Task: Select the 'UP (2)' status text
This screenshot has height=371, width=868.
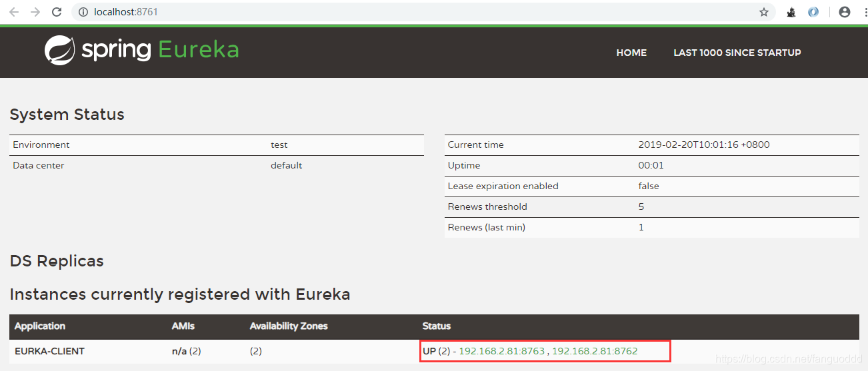Action: (x=437, y=351)
